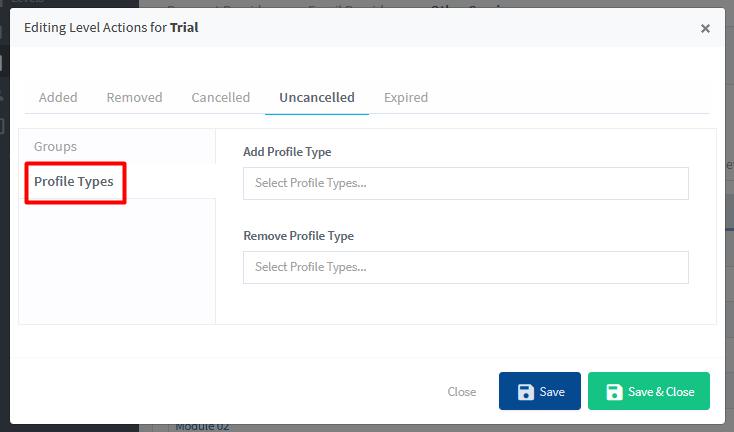Click the 'Remove Profile Type' label

[x=298, y=235]
